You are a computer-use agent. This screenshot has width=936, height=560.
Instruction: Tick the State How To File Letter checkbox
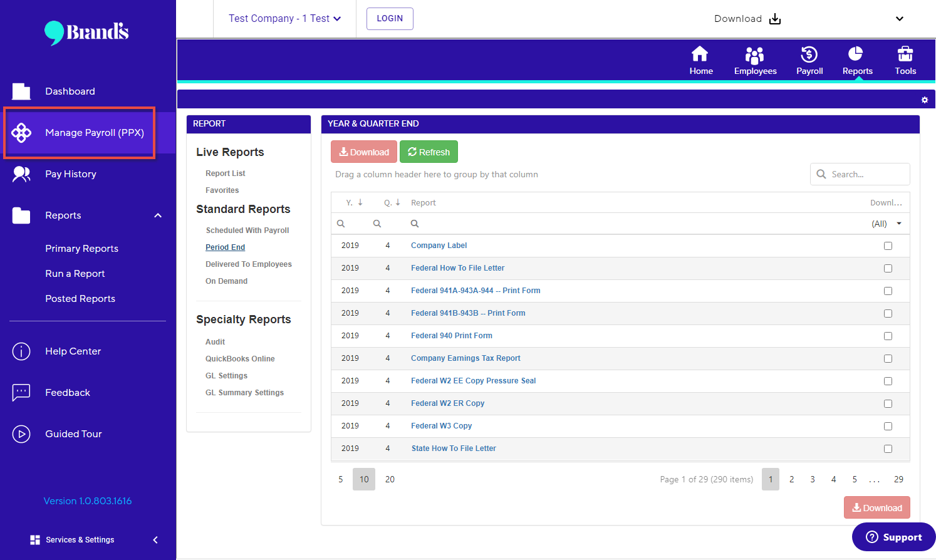click(888, 449)
